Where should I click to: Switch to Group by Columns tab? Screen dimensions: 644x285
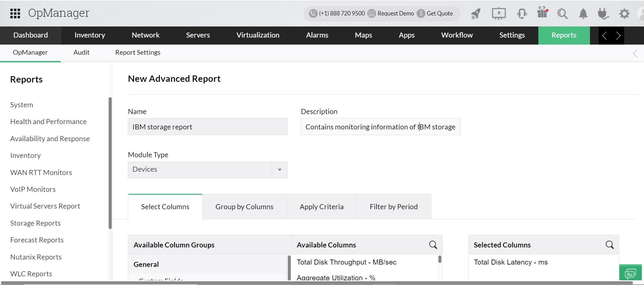[245, 207]
